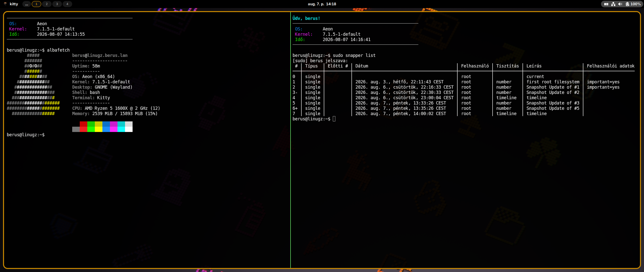644x272 pixels.
Task: Click the 'Memory: 2539 MiB / 15893 MiB' line
Action: tap(115, 114)
